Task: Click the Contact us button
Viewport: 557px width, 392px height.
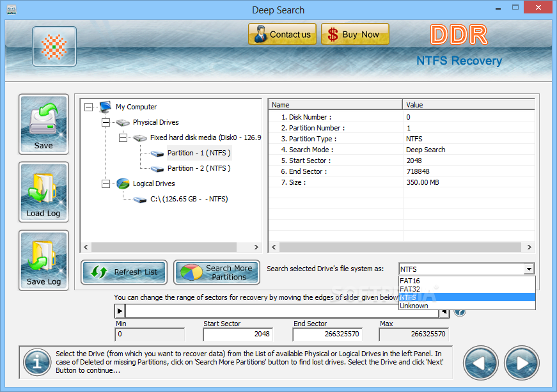Action: click(282, 34)
